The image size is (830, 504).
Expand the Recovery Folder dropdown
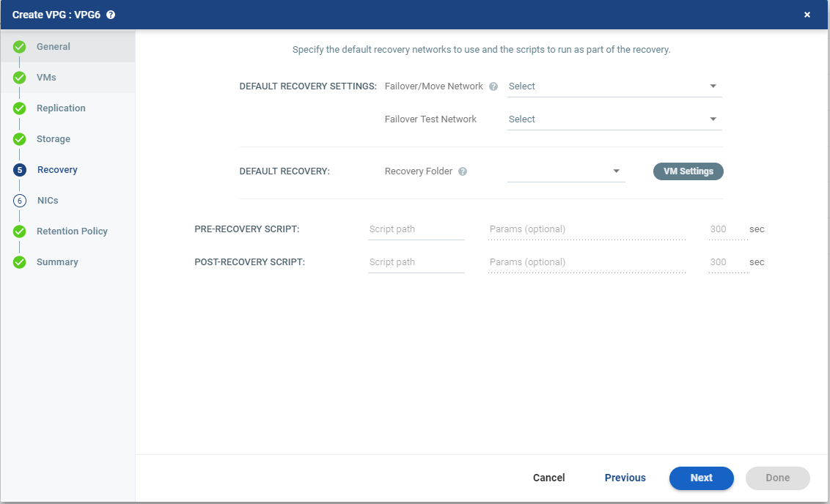click(x=566, y=171)
